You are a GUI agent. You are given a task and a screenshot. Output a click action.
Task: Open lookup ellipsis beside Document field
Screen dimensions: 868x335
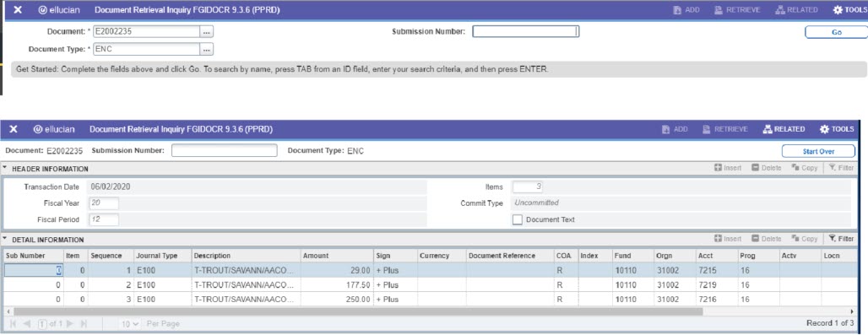207,32
